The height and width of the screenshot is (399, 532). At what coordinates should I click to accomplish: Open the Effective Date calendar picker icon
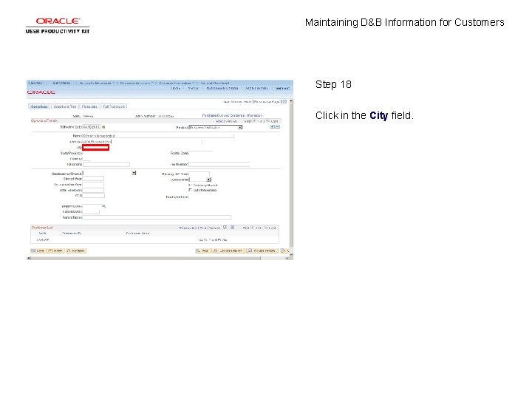[103, 127]
